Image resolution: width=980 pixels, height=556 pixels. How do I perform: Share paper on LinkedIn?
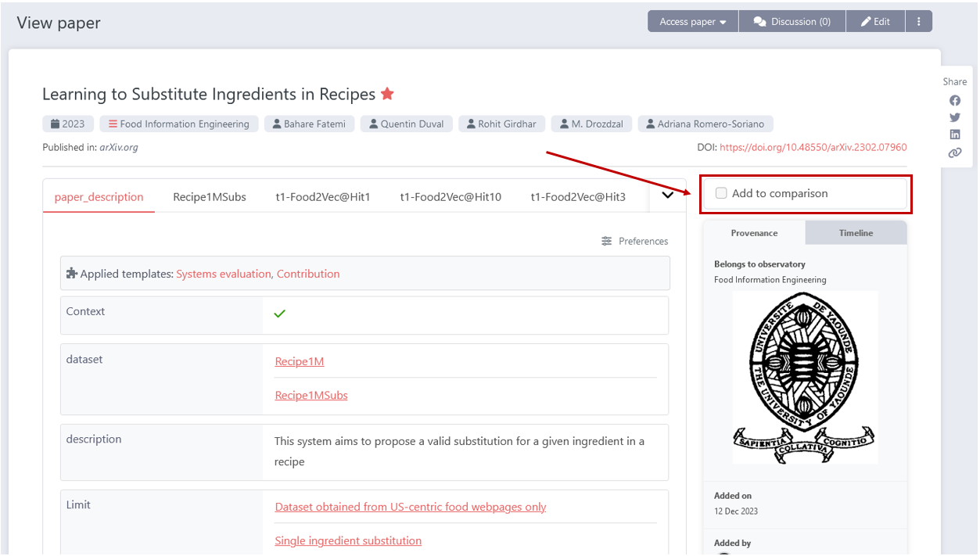pos(955,135)
